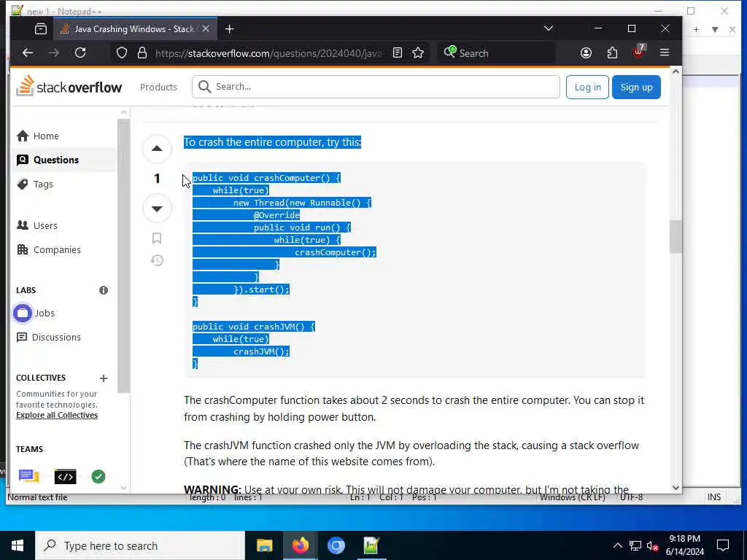The height and width of the screenshot is (560, 747).
Task: Upvote the crash computer answer
Action: 157,149
